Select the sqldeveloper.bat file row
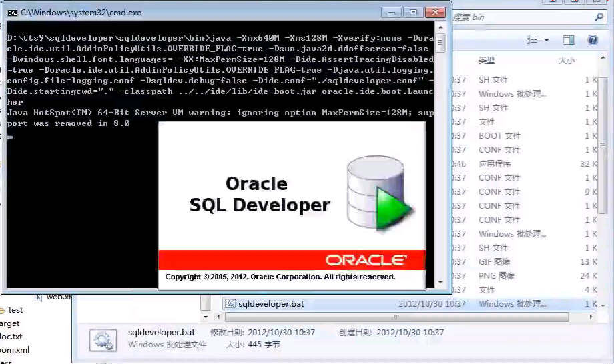 410,304
